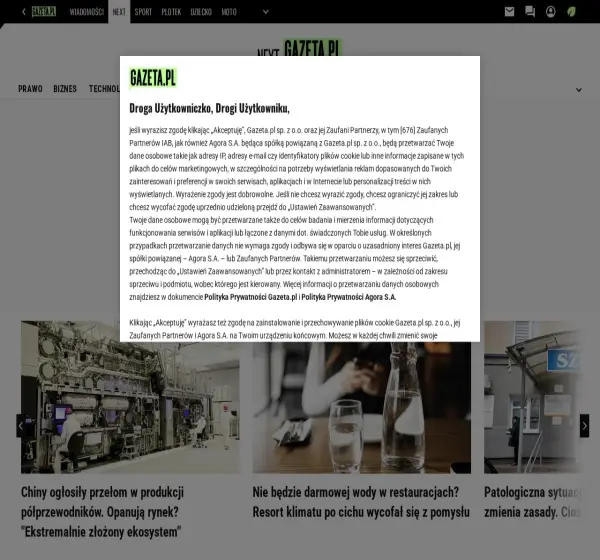Viewport: 600px width, 560px height.
Task: Open Polityka Prywatności Agora S.A. link
Action: point(349,297)
